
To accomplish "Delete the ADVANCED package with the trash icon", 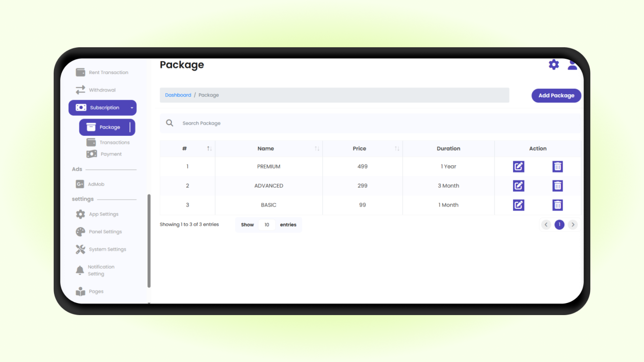I will tap(557, 186).
